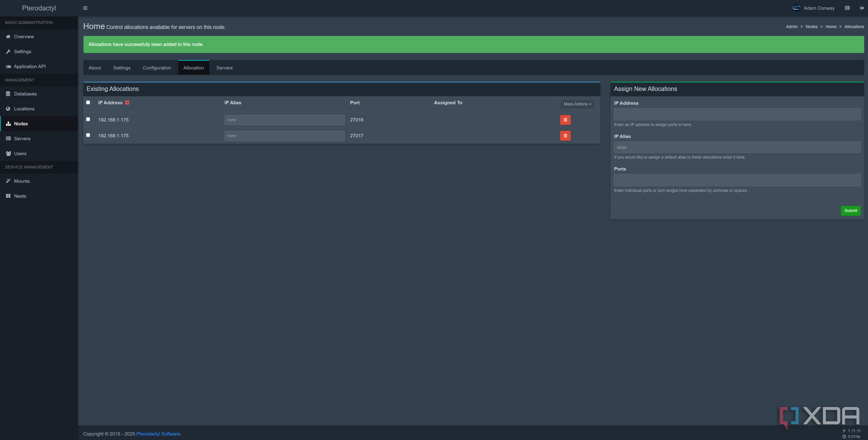Click red minus icon next to IP Address
Screen dimensions: 868x440
click(x=127, y=103)
